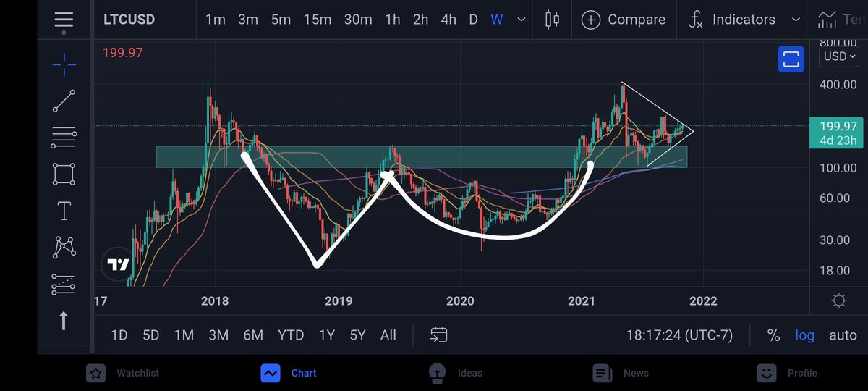Set the date range to YTD

click(291, 335)
